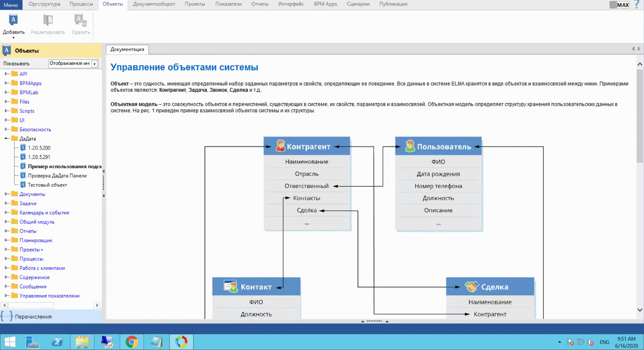
Task: Click the Windows Start button
Action: [10, 342]
